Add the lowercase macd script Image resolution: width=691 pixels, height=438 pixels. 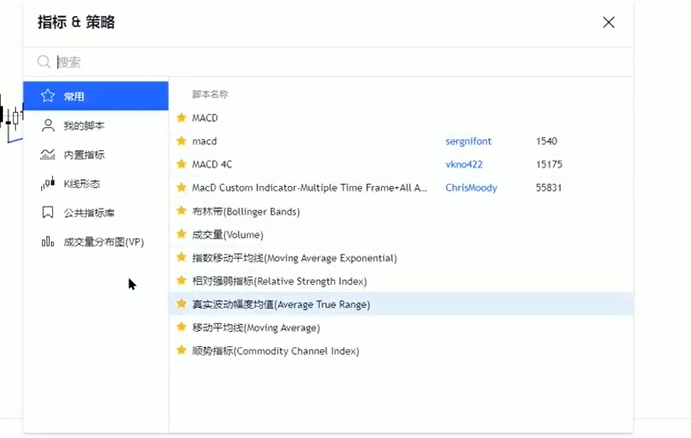pos(204,141)
